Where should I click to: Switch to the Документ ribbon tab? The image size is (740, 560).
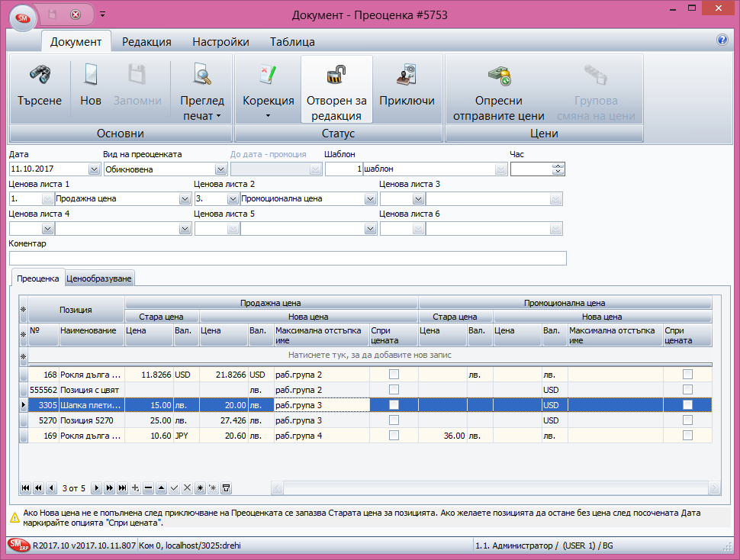[76, 41]
